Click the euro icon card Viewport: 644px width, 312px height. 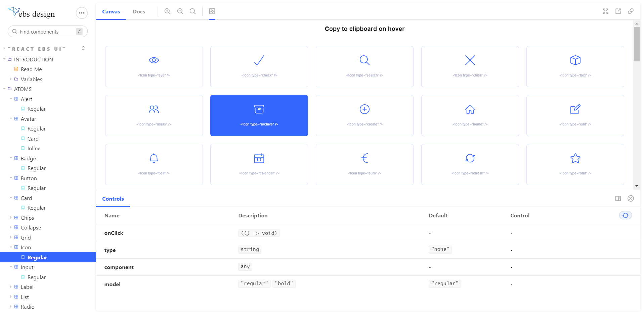coord(364,164)
